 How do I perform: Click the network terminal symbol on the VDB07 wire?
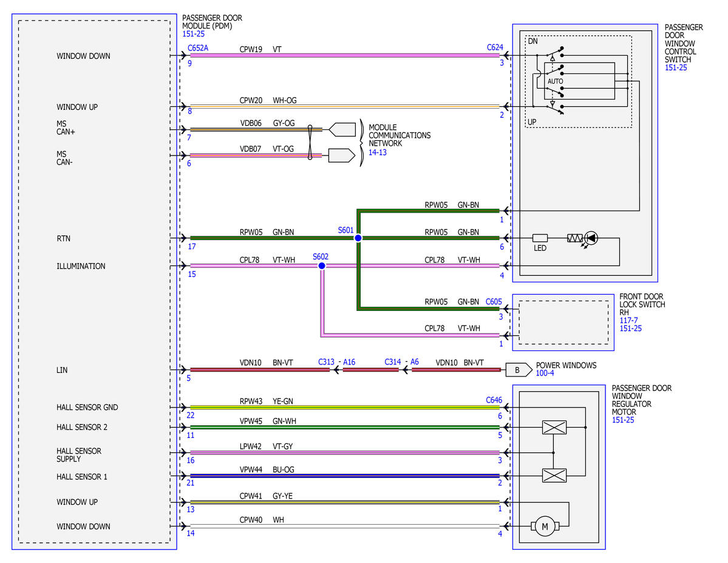pos(342,155)
